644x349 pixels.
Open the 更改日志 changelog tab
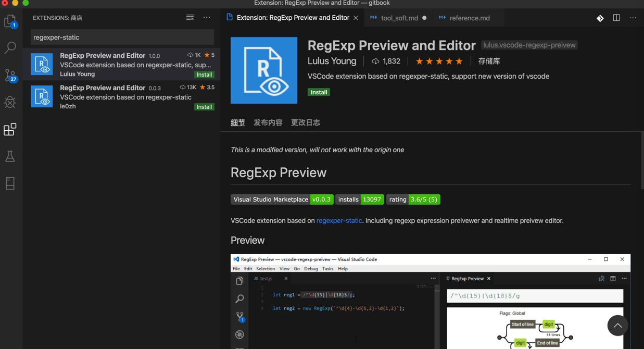point(306,122)
